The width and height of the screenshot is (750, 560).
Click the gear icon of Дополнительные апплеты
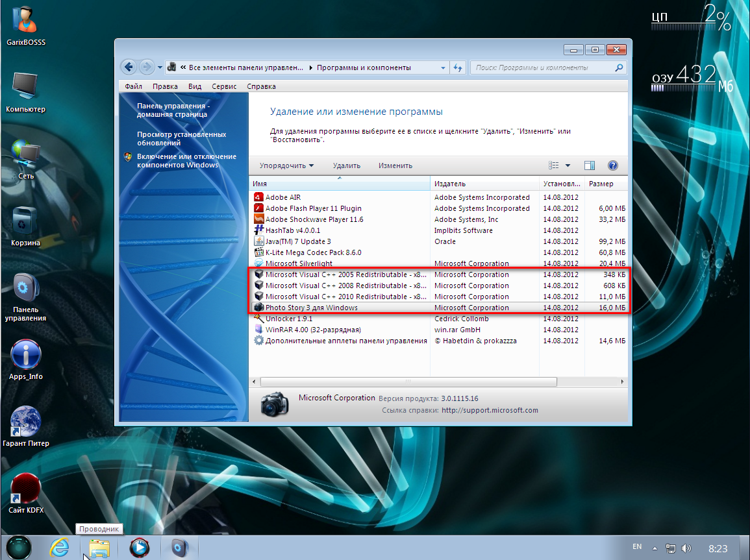click(259, 340)
